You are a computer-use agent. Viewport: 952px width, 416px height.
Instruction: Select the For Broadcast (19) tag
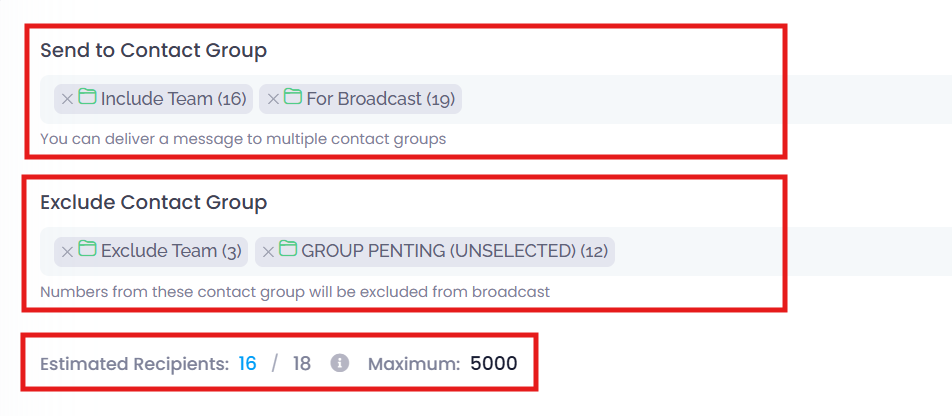pos(361,99)
